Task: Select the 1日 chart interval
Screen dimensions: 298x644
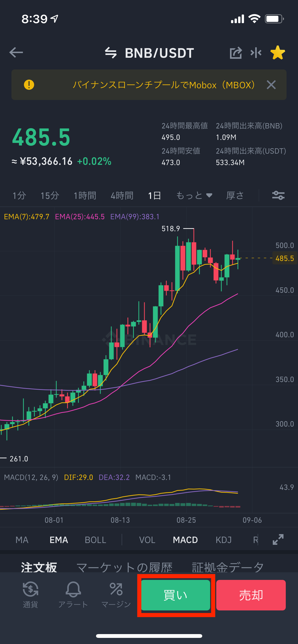Action: tap(155, 196)
